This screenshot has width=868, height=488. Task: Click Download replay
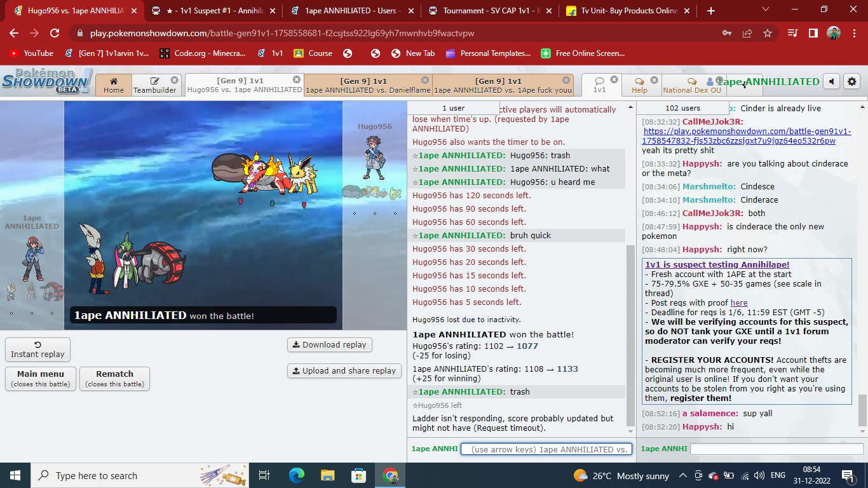(x=329, y=344)
